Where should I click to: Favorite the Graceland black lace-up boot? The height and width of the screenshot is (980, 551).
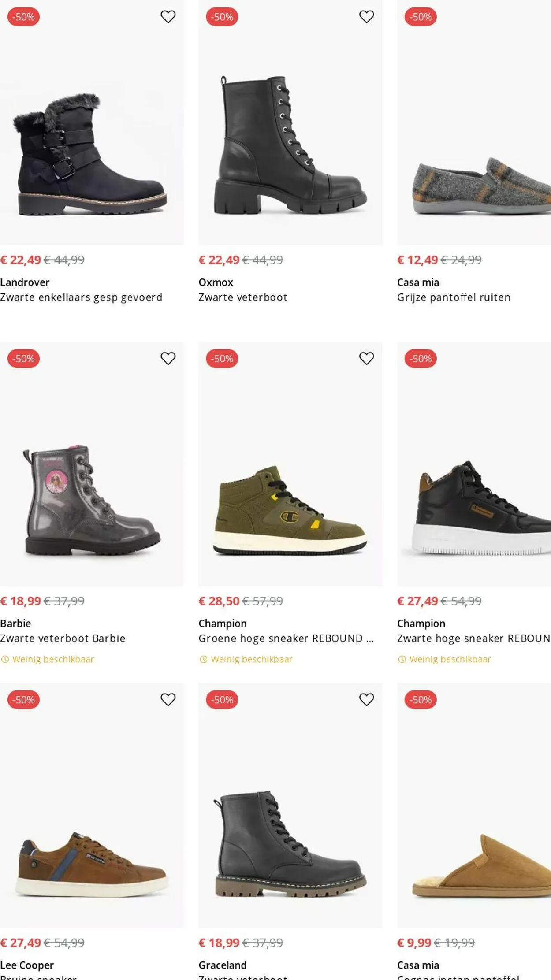pyautogui.click(x=366, y=699)
